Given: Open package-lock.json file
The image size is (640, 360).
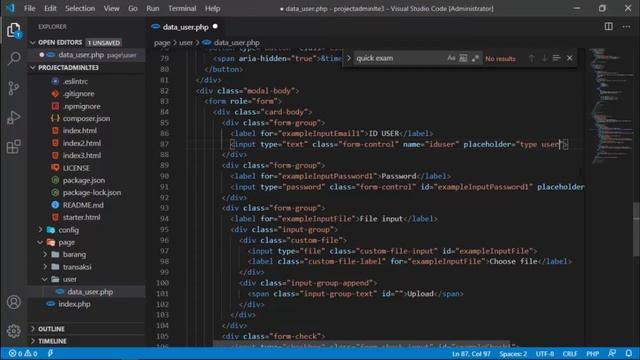Looking at the screenshot, I should coord(92,193).
